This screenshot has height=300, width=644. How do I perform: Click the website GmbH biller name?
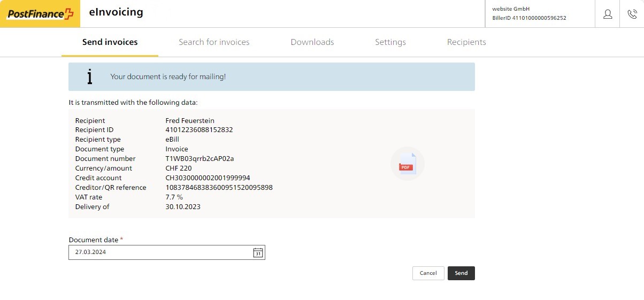coord(511,9)
